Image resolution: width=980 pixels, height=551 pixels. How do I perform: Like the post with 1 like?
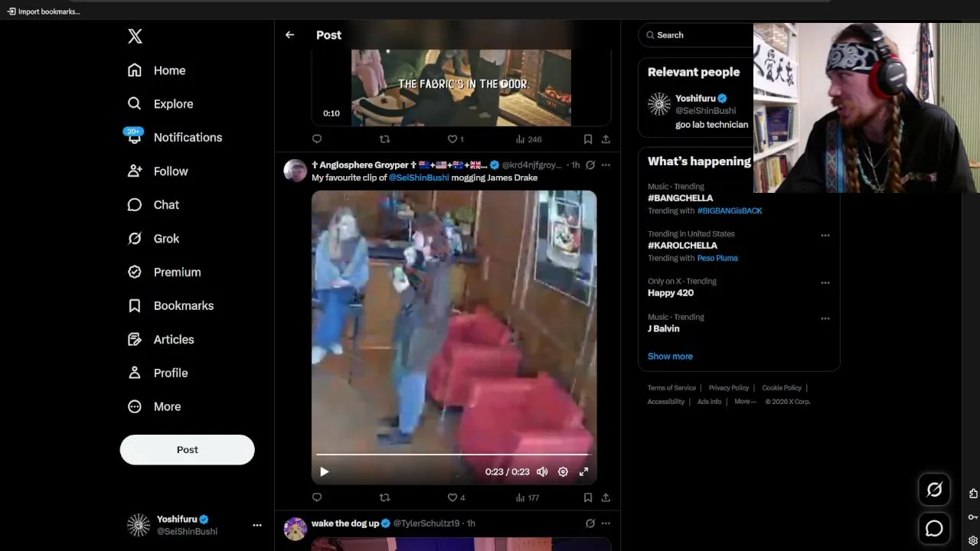pyautogui.click(x=456, y=139)
